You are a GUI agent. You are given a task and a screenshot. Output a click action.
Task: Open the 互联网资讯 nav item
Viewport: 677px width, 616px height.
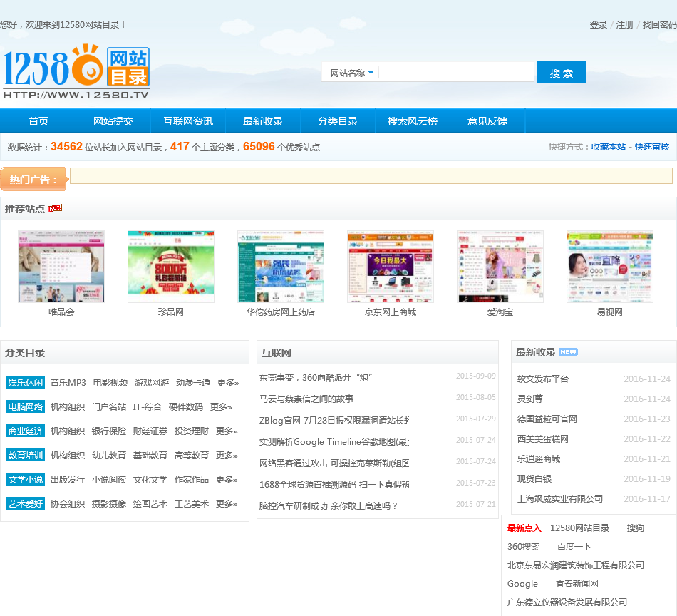pos(188,121)
